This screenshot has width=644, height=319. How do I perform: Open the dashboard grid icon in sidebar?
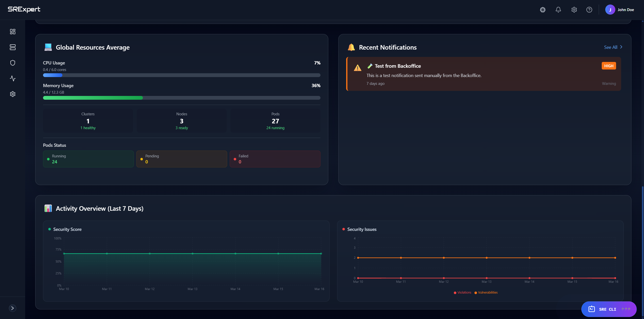click(13, 31)
